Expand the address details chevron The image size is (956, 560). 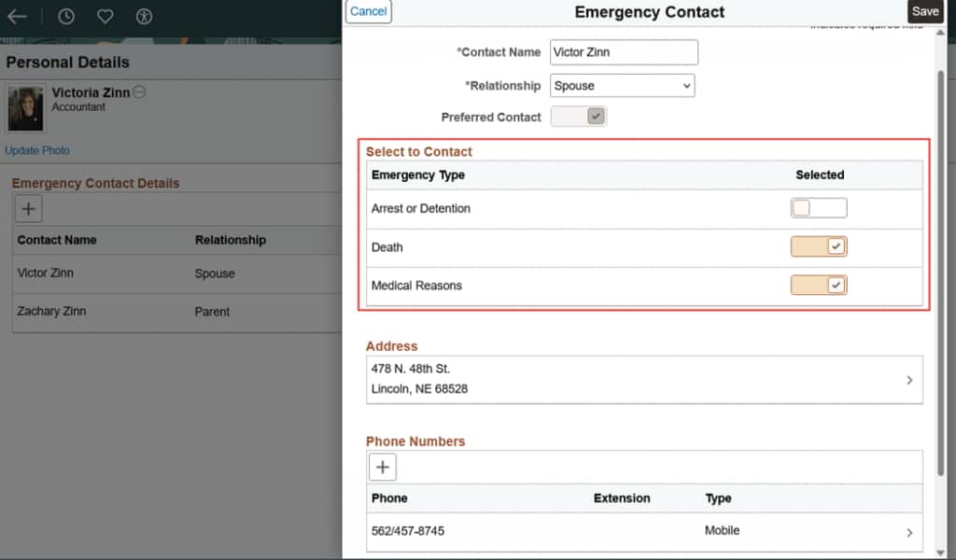point(909,381)
